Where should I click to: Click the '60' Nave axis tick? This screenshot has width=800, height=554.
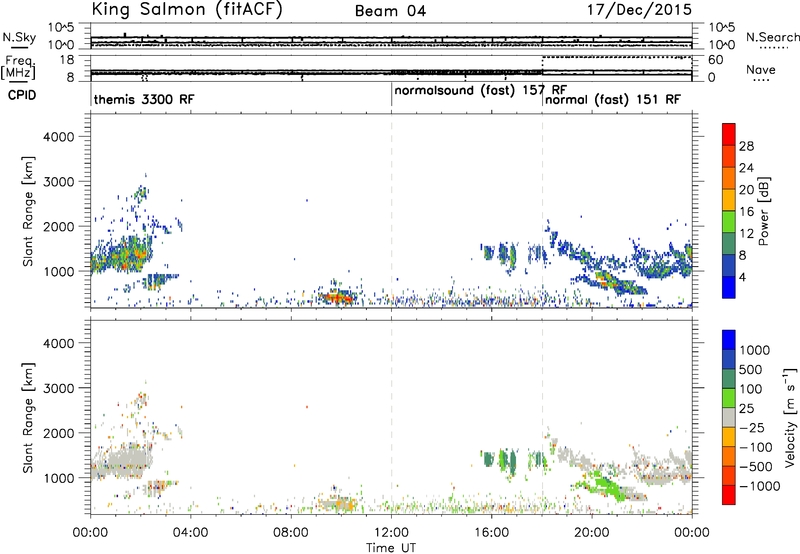(716, 60)
